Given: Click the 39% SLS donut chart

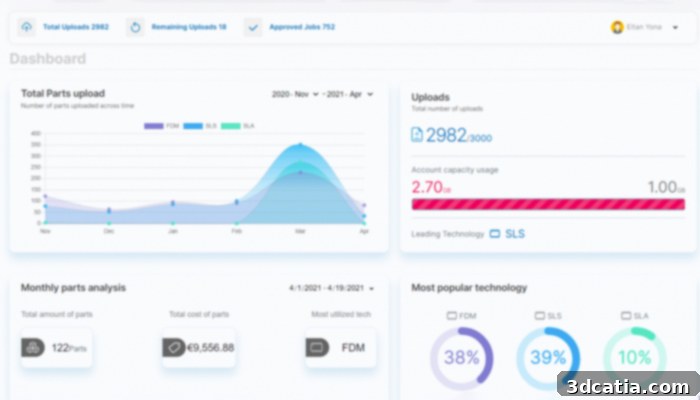Looking at the screenshot, I should (548, 358).
